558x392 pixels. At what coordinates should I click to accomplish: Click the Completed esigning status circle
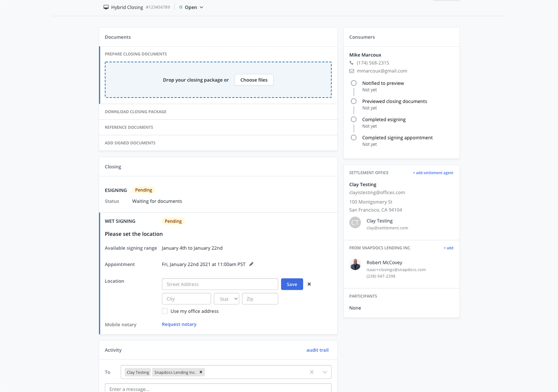click(x=354, y=119)
